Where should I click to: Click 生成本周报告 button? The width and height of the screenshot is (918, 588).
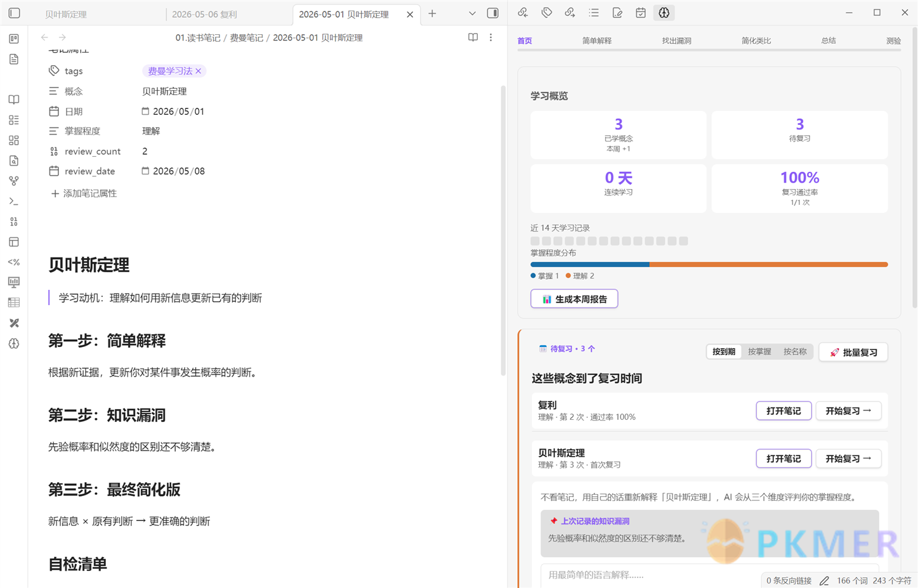click(574, 299)
